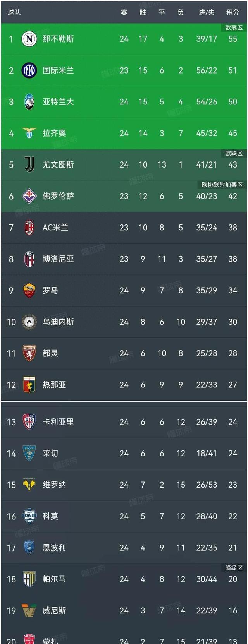Select the Lazio eagle crest
Viewport: 248px width, 644px height.
29,133
